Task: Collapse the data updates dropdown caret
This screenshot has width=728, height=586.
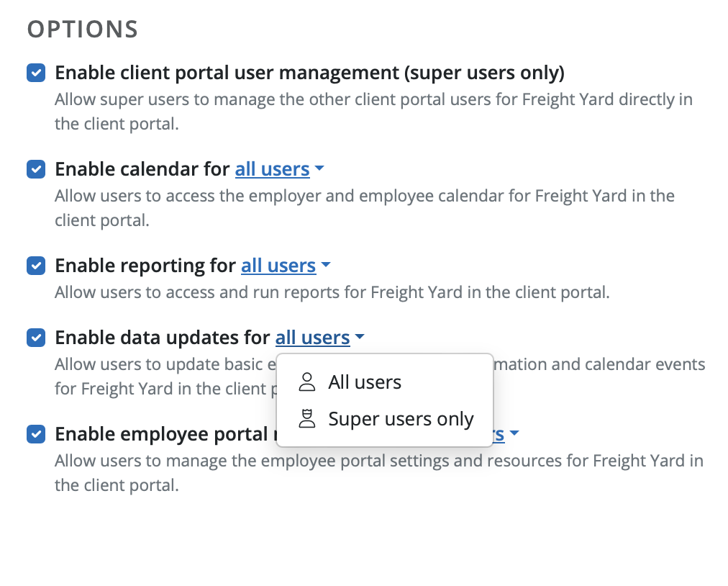Action: click(x=360, y=338)
